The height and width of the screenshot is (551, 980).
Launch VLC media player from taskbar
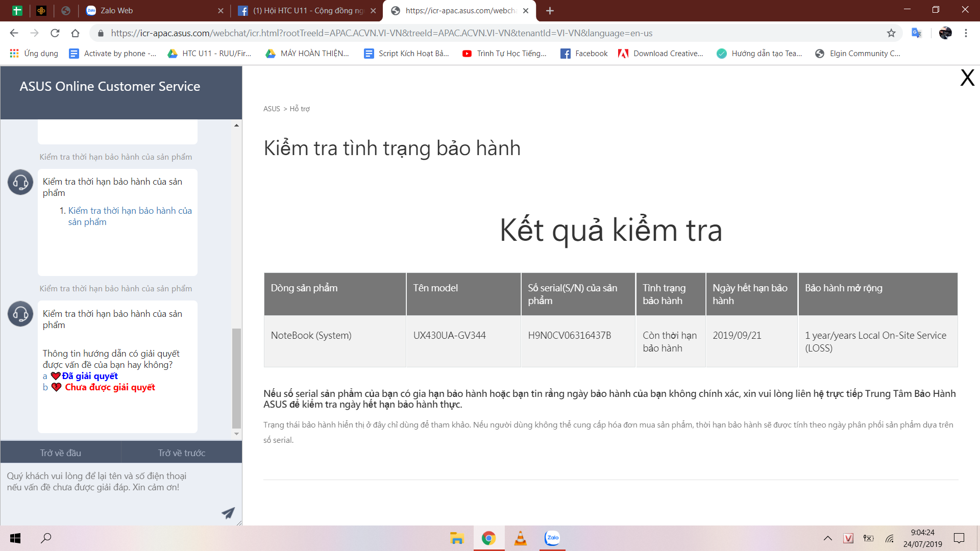(520, 538)
